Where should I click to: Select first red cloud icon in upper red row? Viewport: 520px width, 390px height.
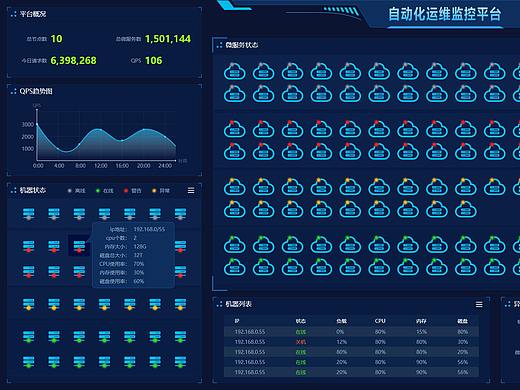pos(235,129)
